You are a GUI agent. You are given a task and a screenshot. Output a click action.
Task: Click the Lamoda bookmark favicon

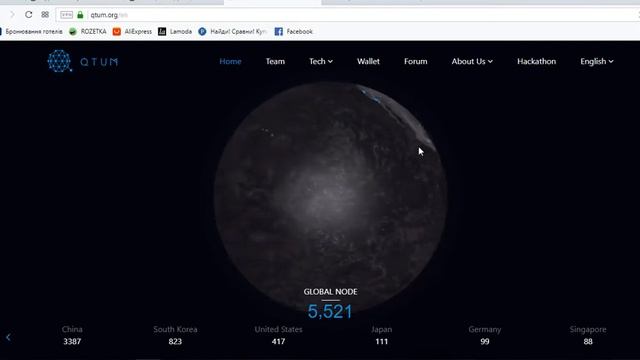pyautogui.click(x=162, y=31)
